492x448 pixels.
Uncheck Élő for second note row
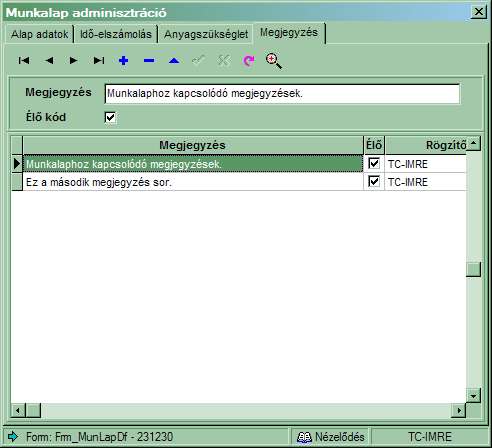(374, 181)
